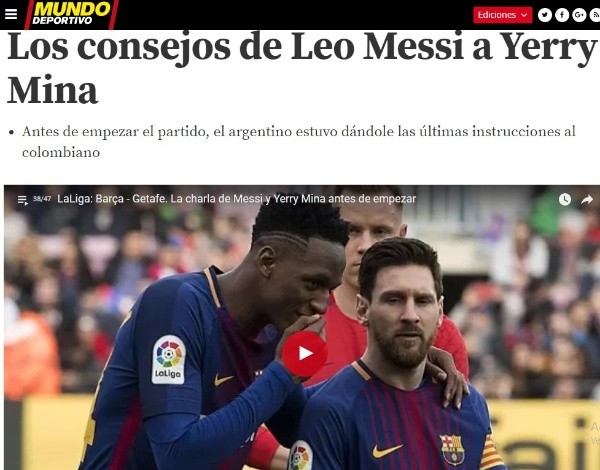Image resolution: width=600 pixels, height=470 pixels.
Task: Click the Mundo Deportivo logo
Action: pos(72,15)
